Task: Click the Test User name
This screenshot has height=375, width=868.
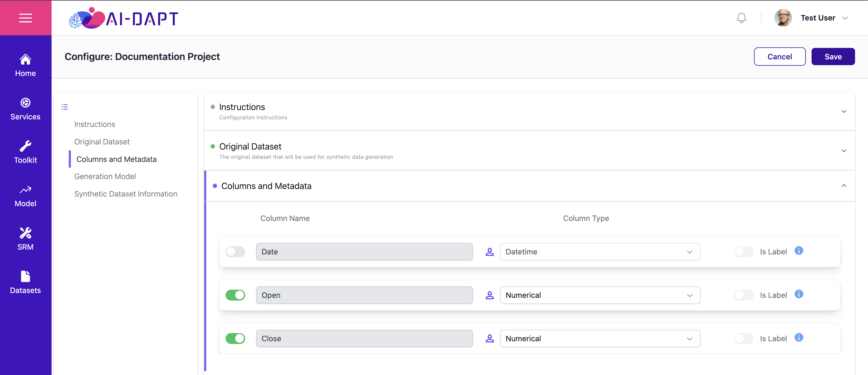Action: (818, 18)
